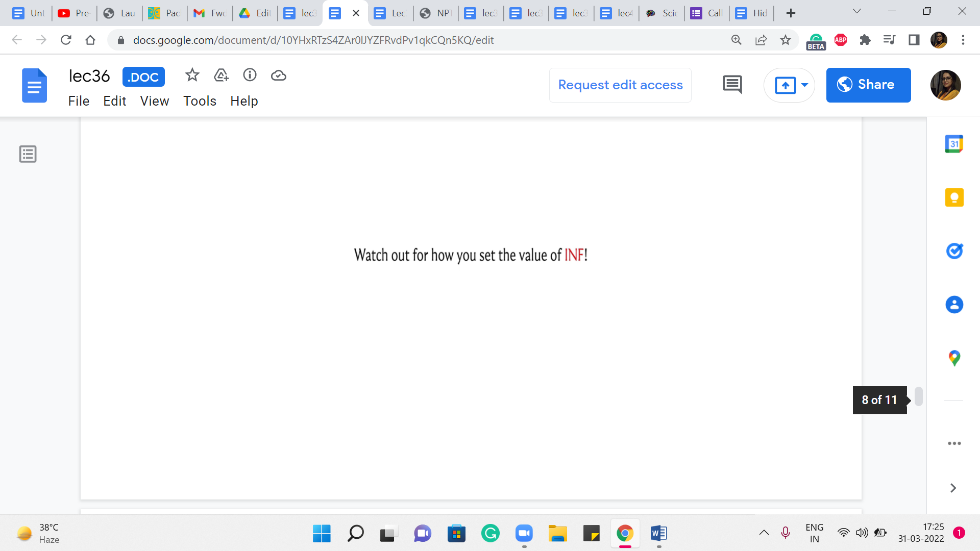Open Google Tasks side panel
Image resolution: width=980 pixels, height=551 pixels.
click(x=954, y=251)
